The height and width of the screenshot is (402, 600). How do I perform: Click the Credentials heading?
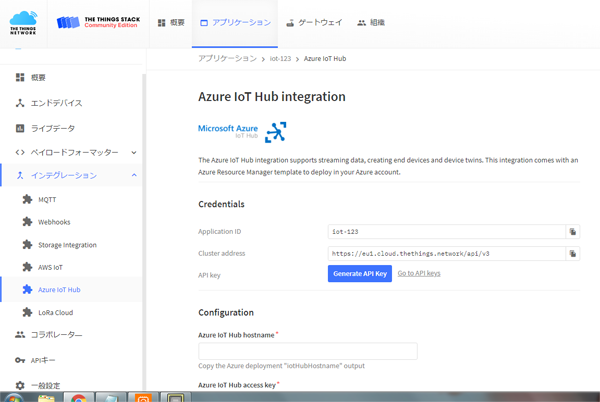221,204
